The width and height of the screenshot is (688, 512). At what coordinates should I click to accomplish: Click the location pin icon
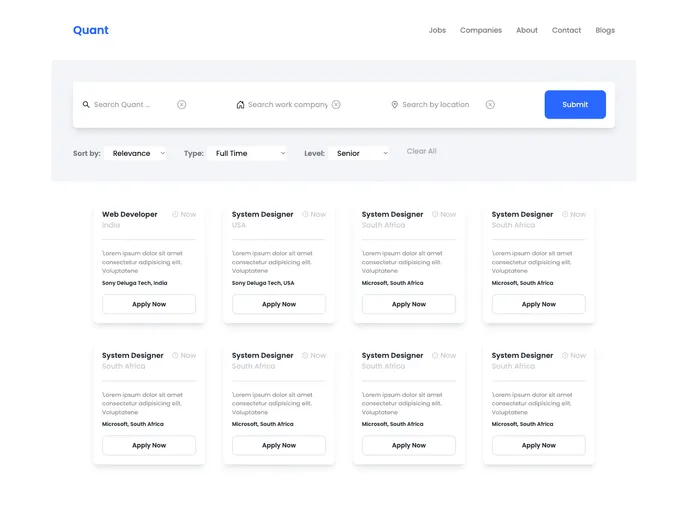394,105
